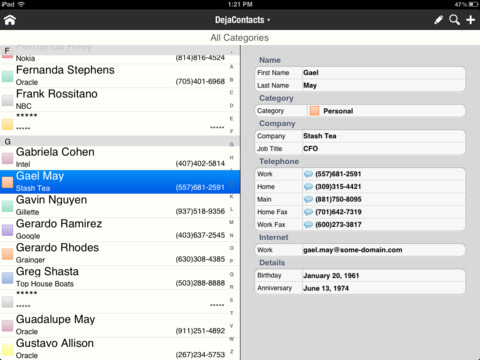Jump to letter Z in index

pyautogui.click(x=231, y=352)
